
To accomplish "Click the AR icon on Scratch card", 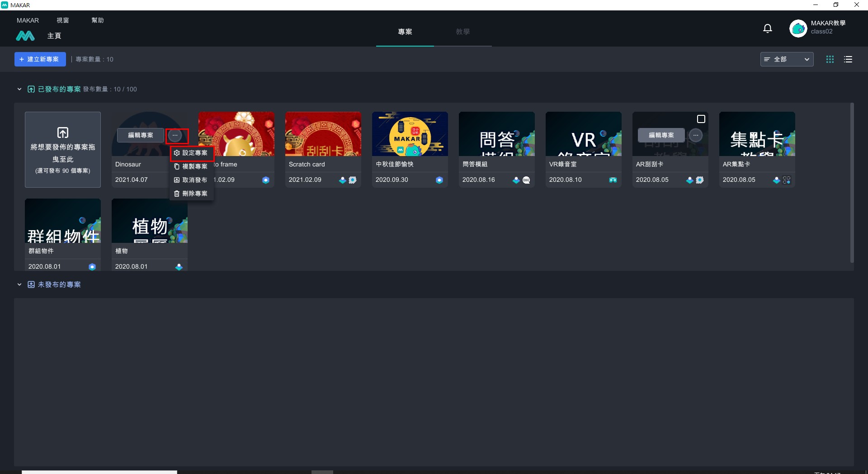I will 342,180.
